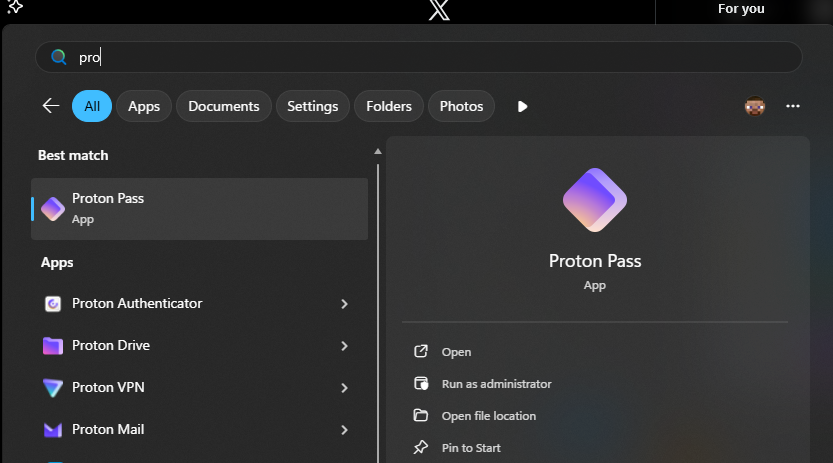Click the Run as administrator shield icon
The image size is (833, 463).
pos(421,383)
